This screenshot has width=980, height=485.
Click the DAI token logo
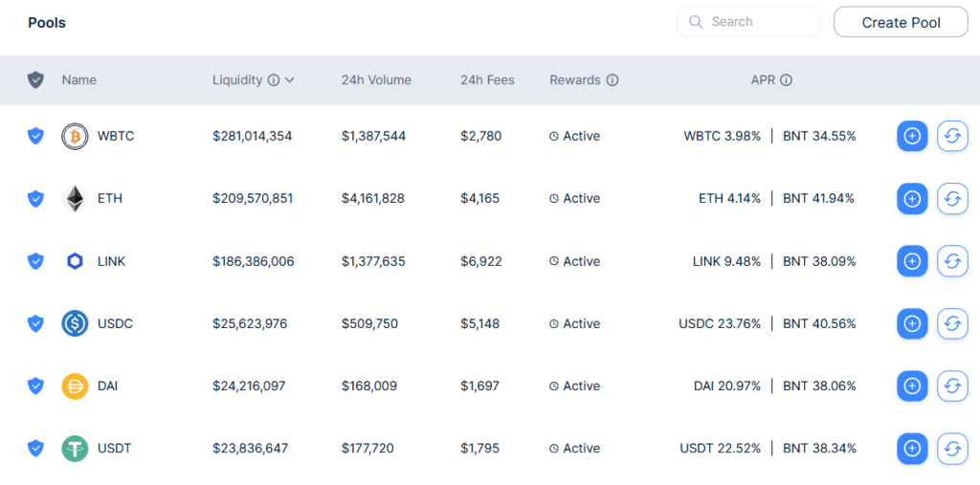point(75,386)
